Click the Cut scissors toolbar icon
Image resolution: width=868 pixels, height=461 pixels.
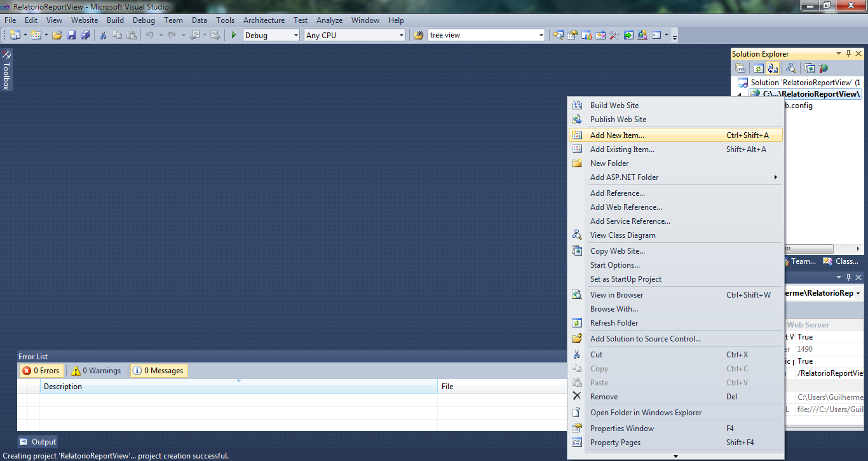103,35
